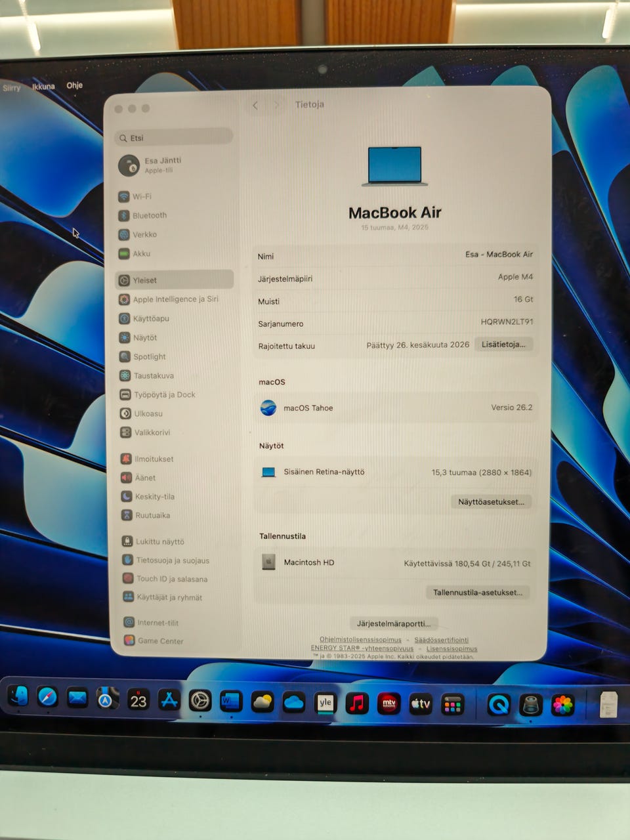The height and width of the screenshot is (840, 630).
Task: Launch Safari from the Dock
Action: [47, 697]
